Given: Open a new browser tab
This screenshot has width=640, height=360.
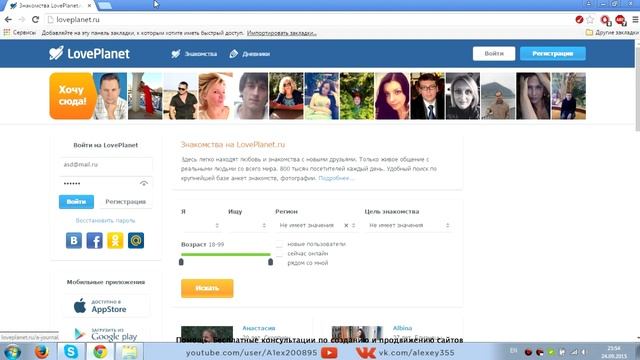Looking at the screenshot, I should [x=105, y=6].
